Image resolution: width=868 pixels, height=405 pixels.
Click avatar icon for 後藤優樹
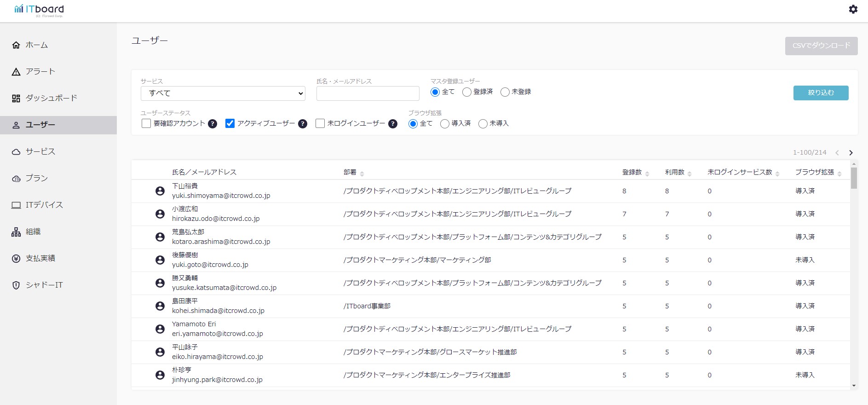(160, 260)
